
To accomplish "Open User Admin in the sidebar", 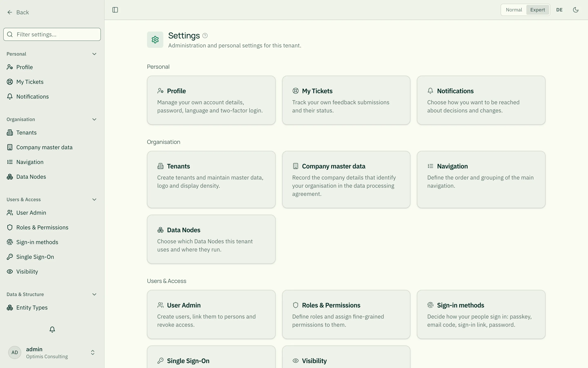I will click(x=52, y=213).
